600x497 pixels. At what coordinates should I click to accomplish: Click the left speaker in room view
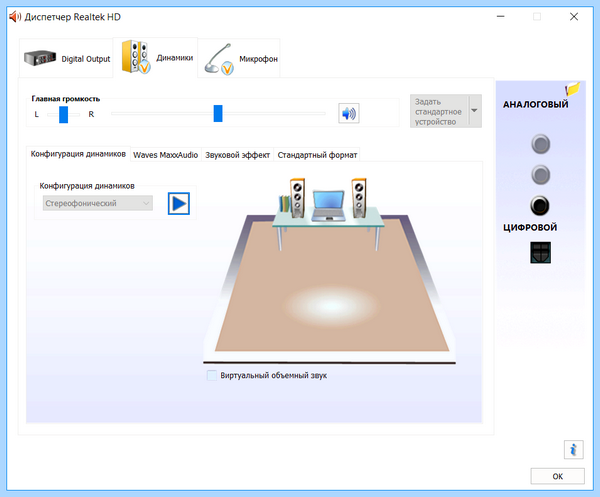(x=297, y=198)
